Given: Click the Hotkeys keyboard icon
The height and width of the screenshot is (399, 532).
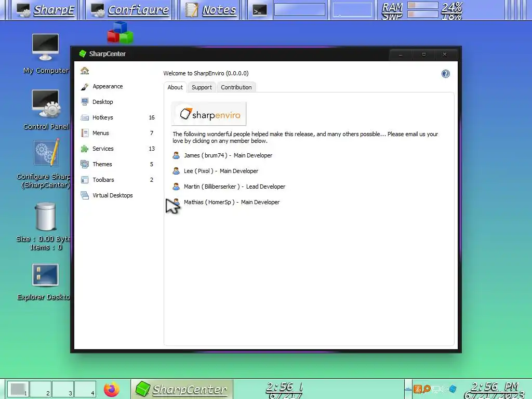Looking at the screenshot, I should (x=85, y=117).
